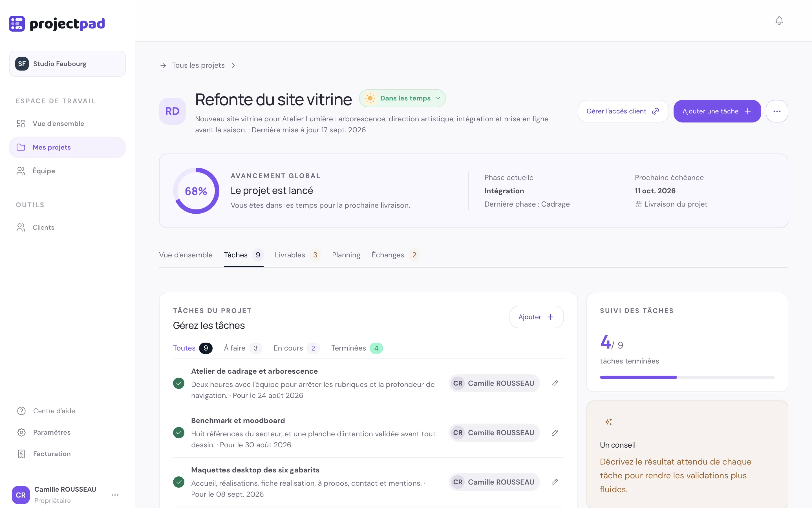Open Camille ROUSSEAU assignee chip on Benchmark et moodboard task
The image size is (812, 508).
pyautogui.click(x=494, y=433)
